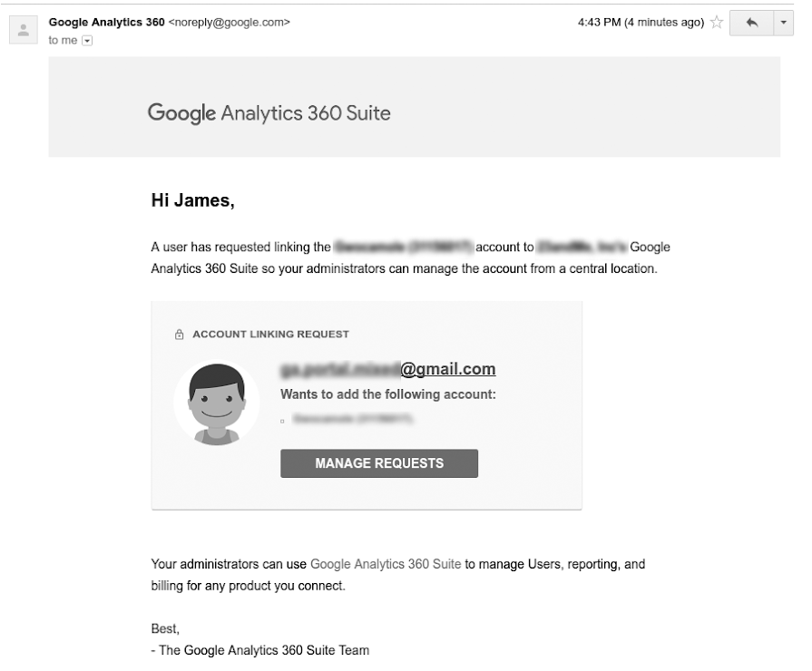Click the Google Analytics 360 Suite header logo
The width and height of the screenshot is (812, 671).
(x=269, y=113)
